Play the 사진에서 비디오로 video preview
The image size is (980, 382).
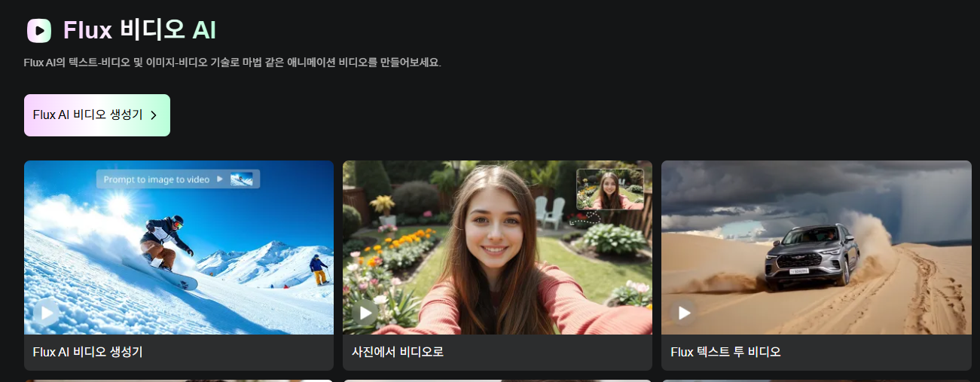point(365,312)
